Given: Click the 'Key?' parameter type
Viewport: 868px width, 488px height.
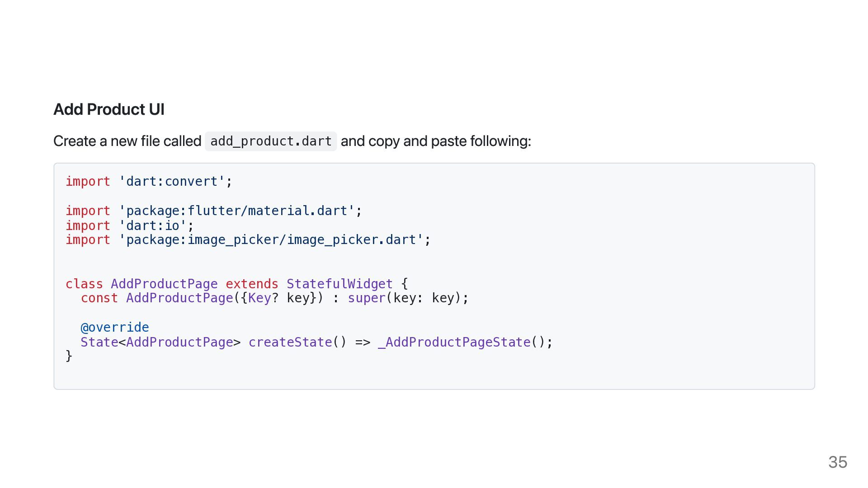Looking at the screenshot, I should (x=263, y=298).
